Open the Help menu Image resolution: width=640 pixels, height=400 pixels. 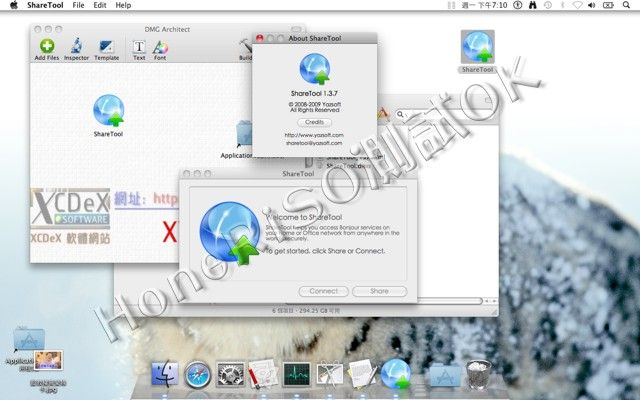pos(123,6)
